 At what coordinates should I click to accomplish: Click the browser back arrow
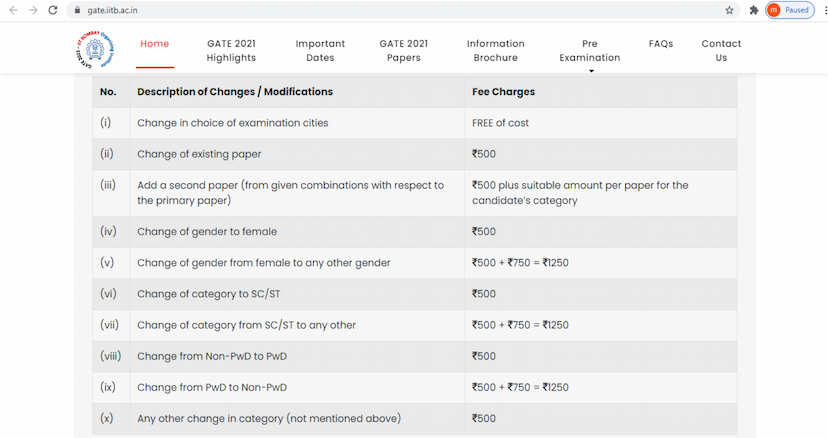(x=13, y=10)
